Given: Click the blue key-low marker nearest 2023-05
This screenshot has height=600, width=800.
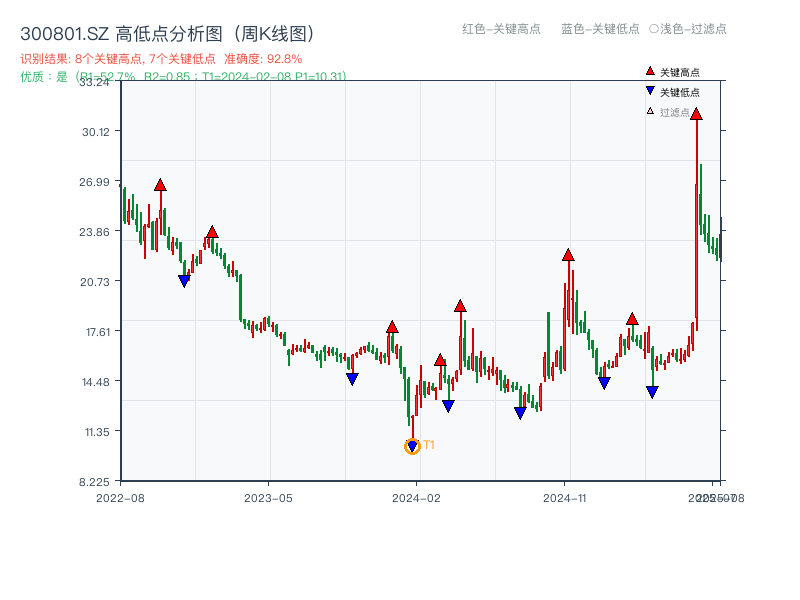Looking at the screenshot, I should (x=352, y=378).
